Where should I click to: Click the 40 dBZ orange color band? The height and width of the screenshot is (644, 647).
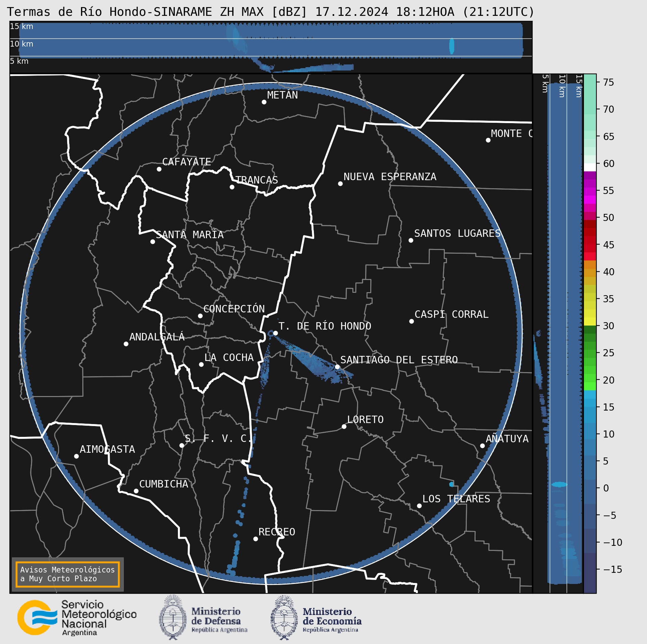[x=590, y=273]
